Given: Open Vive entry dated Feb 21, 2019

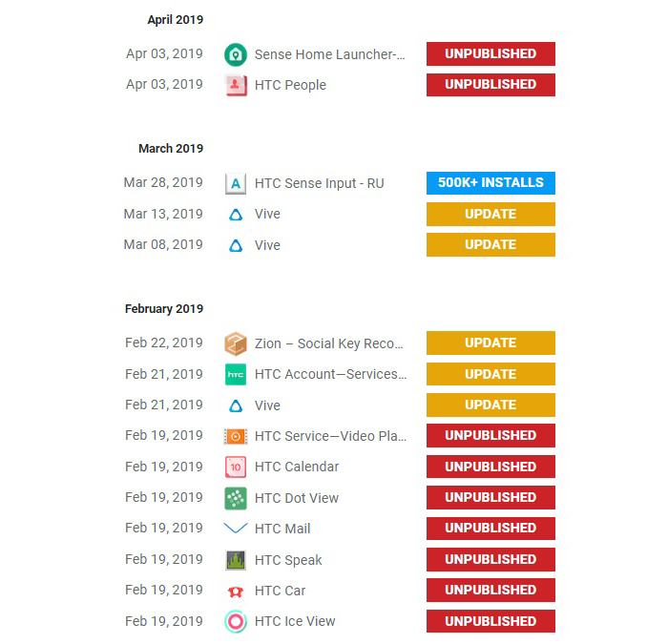Looking at the screenshot, I should coord(267,405).
